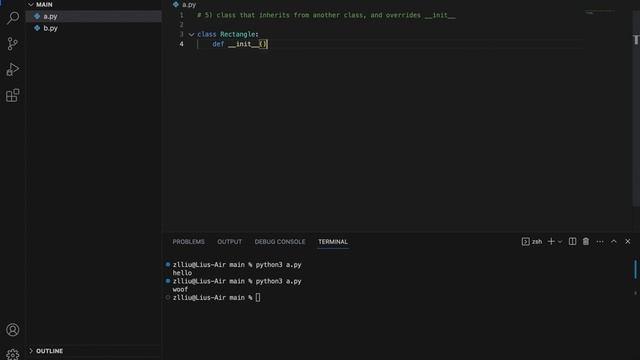Place cursor on line 1 comment

326,15
